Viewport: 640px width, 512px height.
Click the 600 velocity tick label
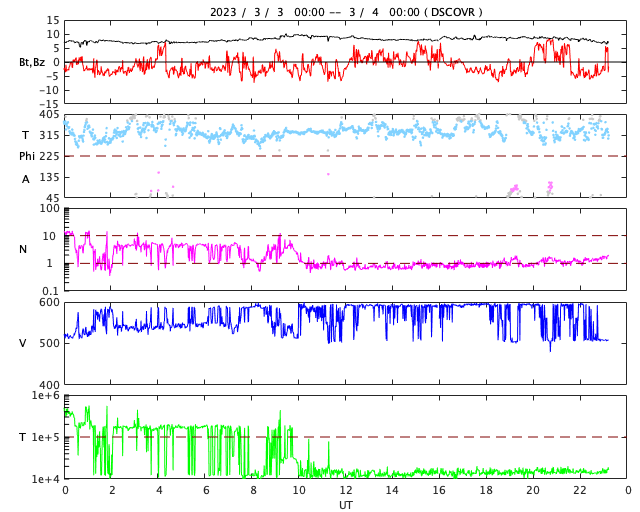click(49, 302)
